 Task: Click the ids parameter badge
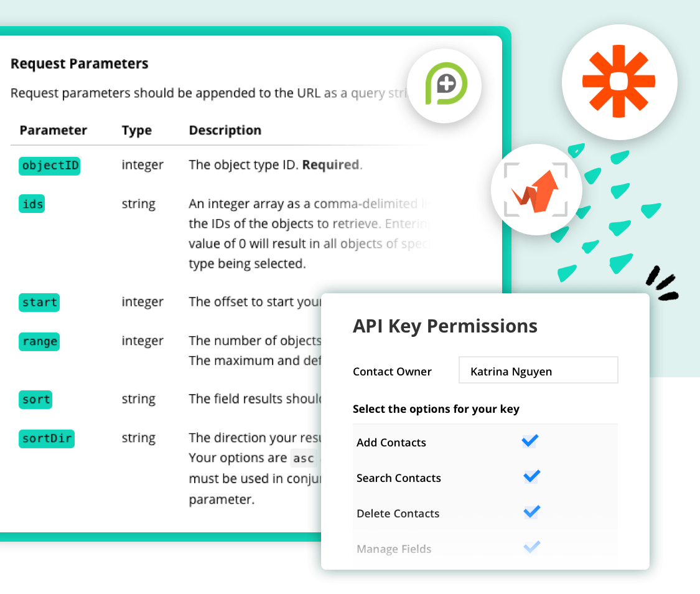31,204
